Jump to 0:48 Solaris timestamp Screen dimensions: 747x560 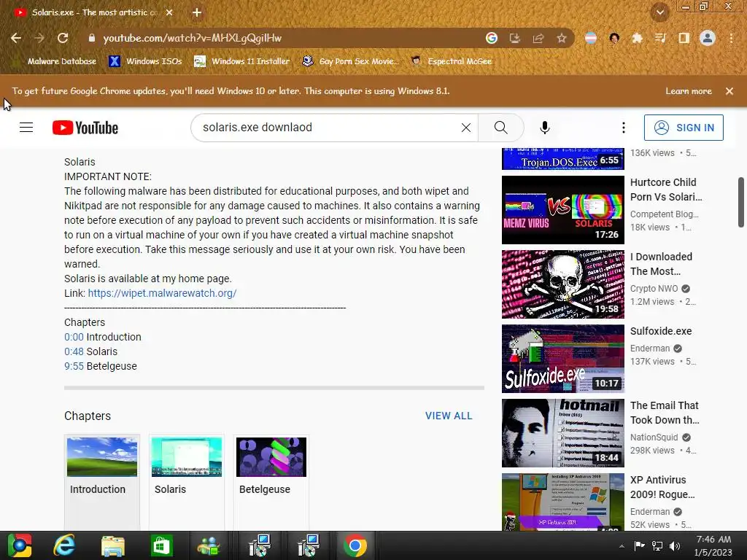point(74,352)
